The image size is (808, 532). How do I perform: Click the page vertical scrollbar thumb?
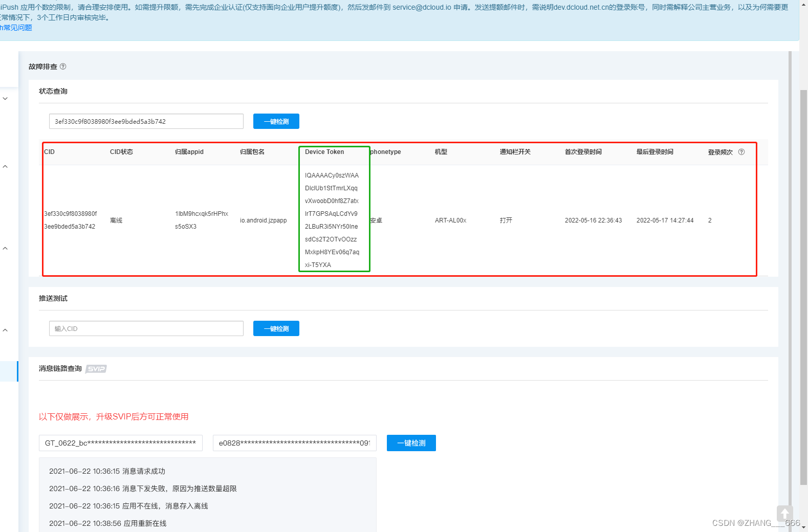[803, 286]
